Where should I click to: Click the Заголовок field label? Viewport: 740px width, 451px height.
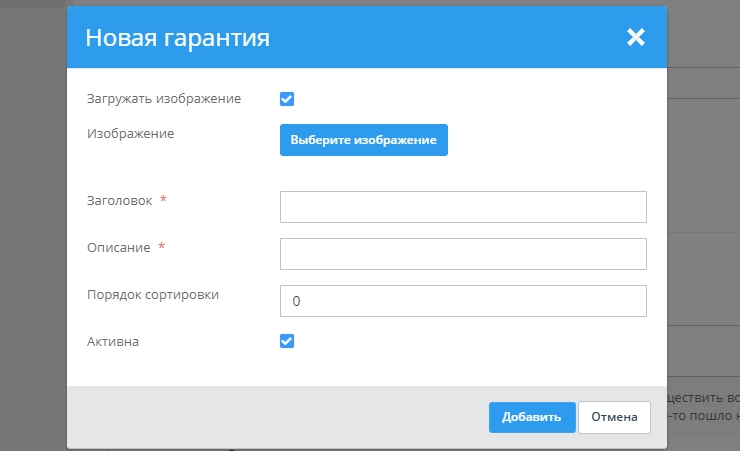120,200
